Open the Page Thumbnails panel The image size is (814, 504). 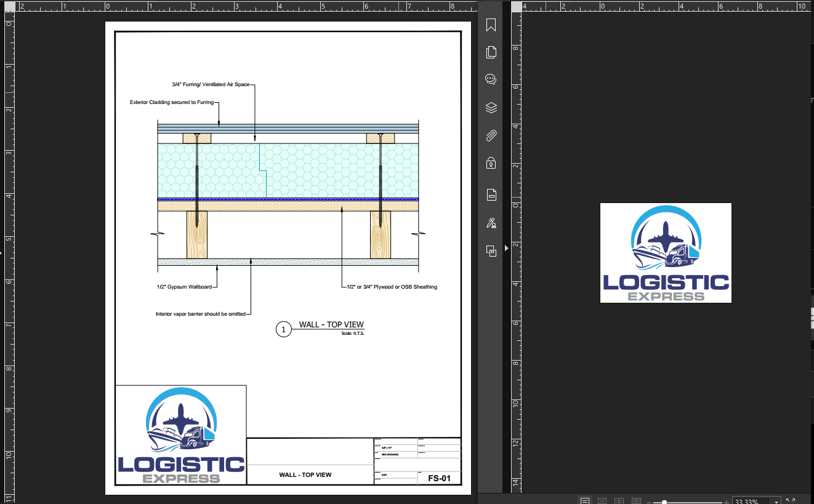coord(491,52)
